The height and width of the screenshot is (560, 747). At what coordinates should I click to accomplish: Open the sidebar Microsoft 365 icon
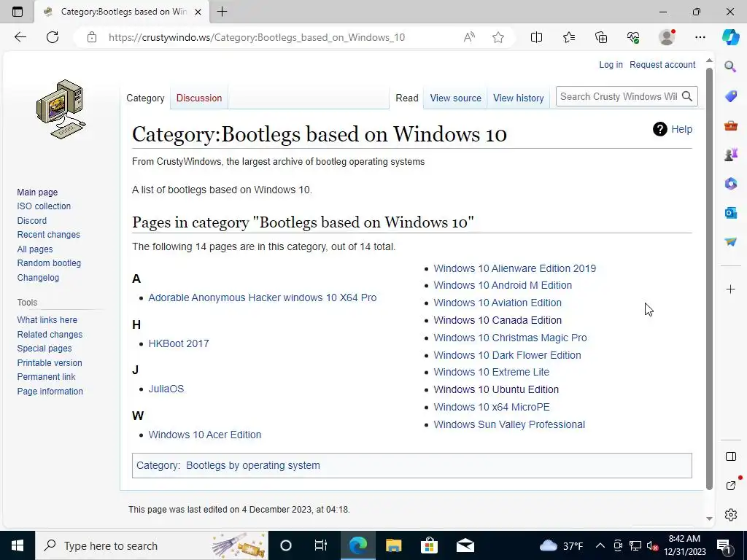click(x=730, y=183)
